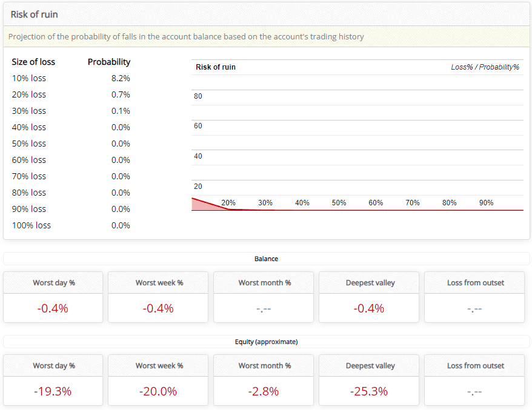
Task: Click the Size of loss column header
Action: tap(33, 62)
